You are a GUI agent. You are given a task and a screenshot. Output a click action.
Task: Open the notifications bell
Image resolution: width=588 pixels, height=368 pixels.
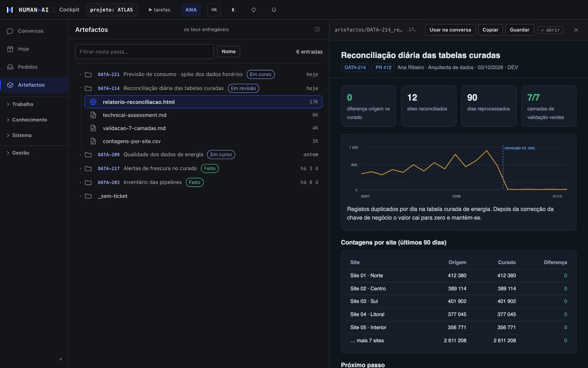point(274,10)
